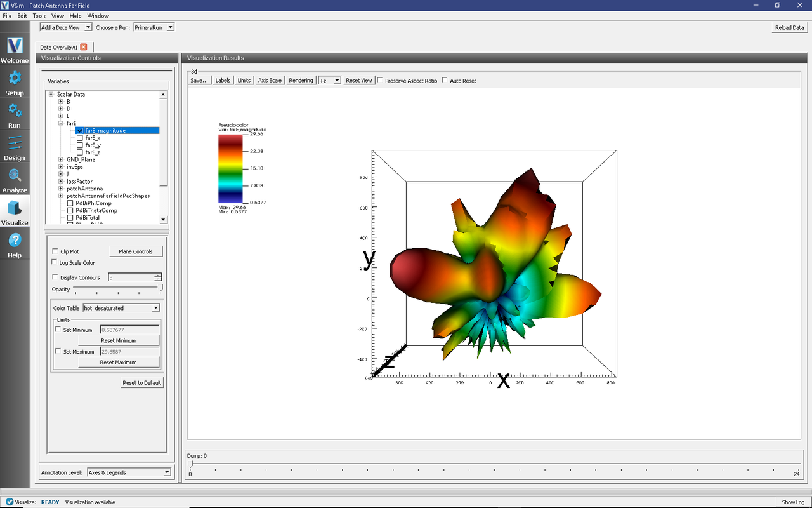Click Reset to Default button

click(142, 382)
